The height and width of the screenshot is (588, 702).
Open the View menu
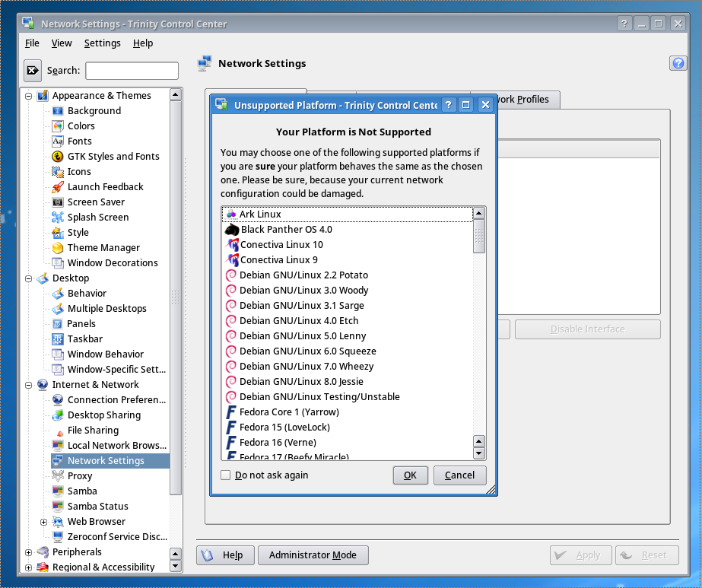[62, 43]
